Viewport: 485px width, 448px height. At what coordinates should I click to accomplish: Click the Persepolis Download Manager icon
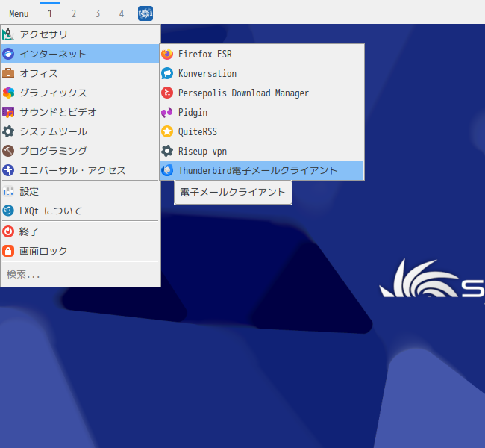(x=167, y=93)
